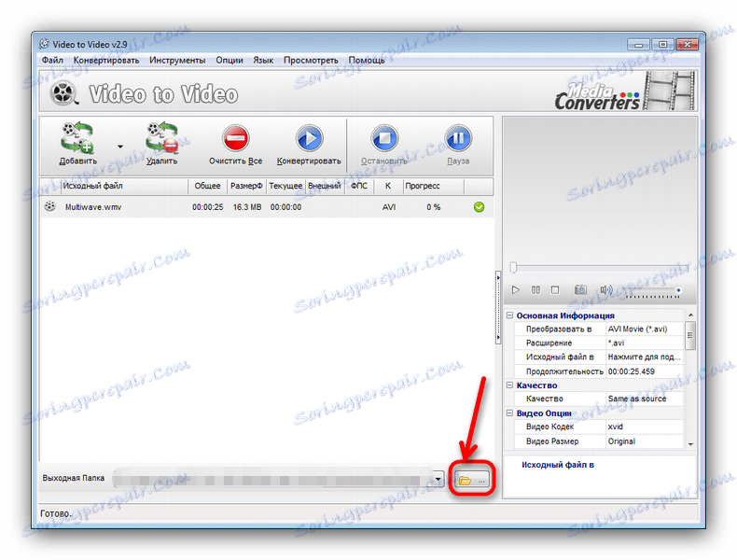Take a snapshot with the camera icon
The width and height of the screenshot is (737, 560).
[580, 289]
